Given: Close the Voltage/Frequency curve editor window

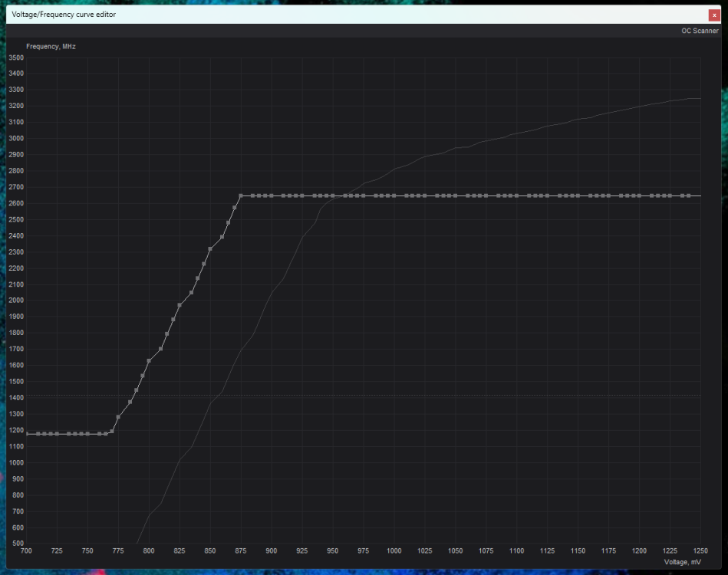Looking at the screenshot, I should pos(714,15).
